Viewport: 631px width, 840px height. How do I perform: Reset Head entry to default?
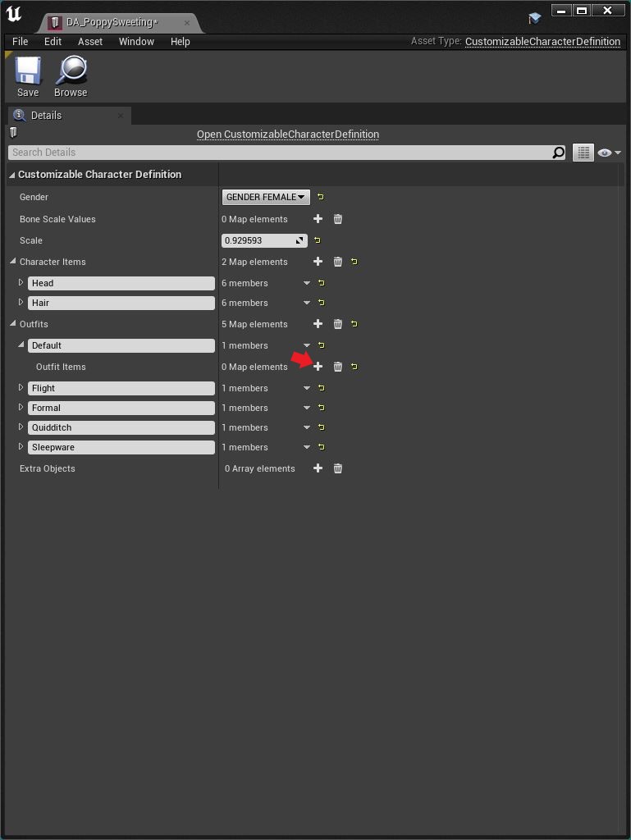pos(322,282)
